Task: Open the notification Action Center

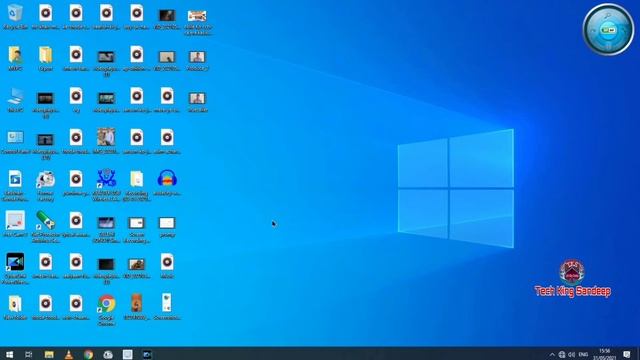Action: click(x=627, y=354)
